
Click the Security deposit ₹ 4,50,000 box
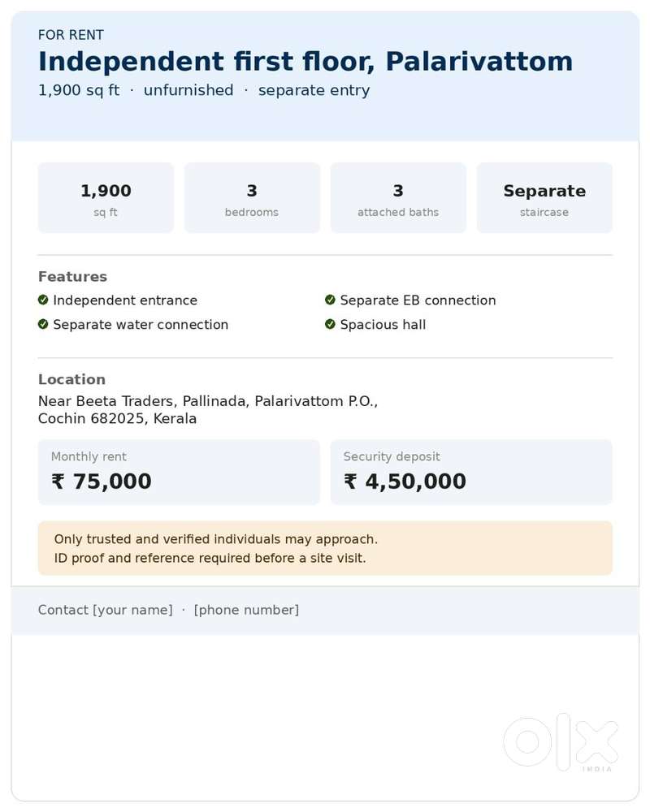point(471,472)
